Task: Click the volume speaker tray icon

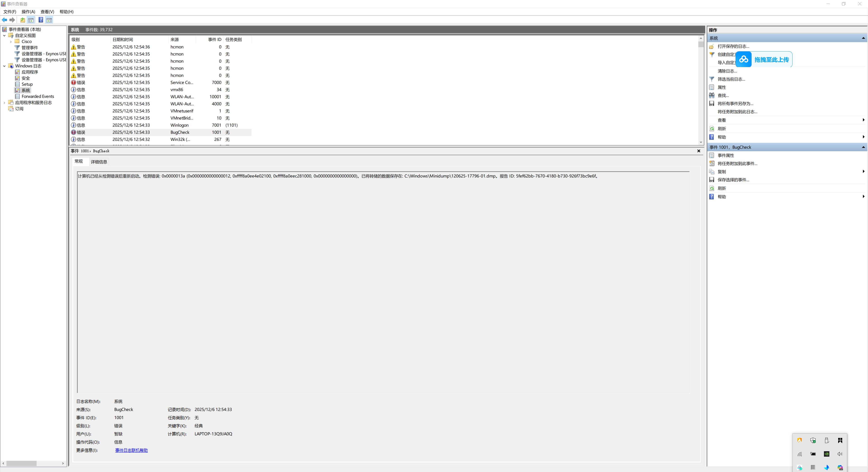Action: [840, 454]
